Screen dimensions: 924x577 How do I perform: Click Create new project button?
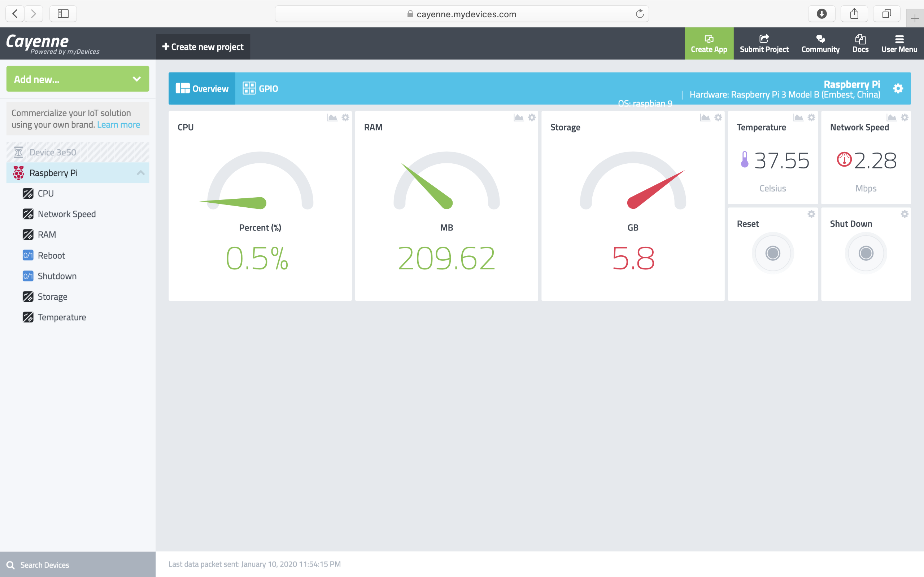[x=203, y=47]
